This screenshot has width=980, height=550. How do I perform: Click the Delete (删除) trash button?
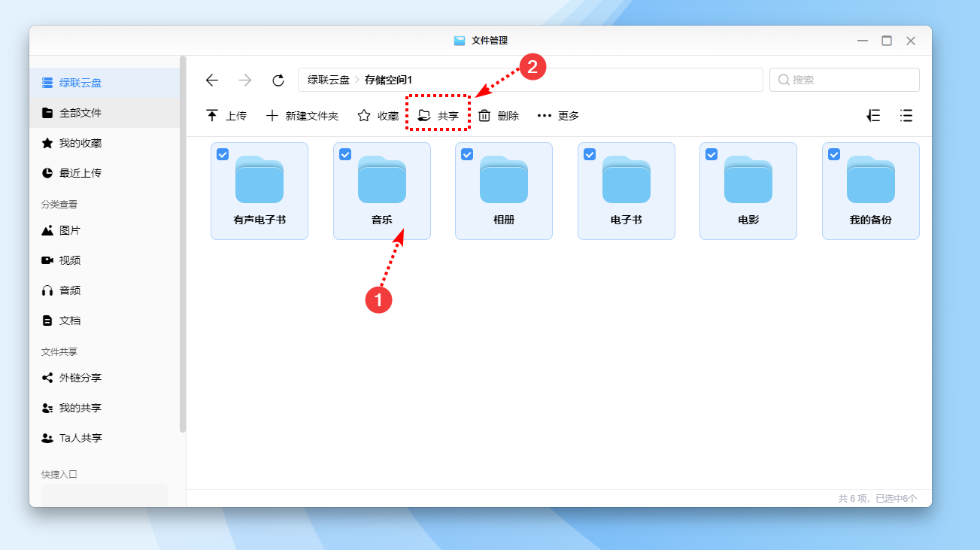click(499, 116)
